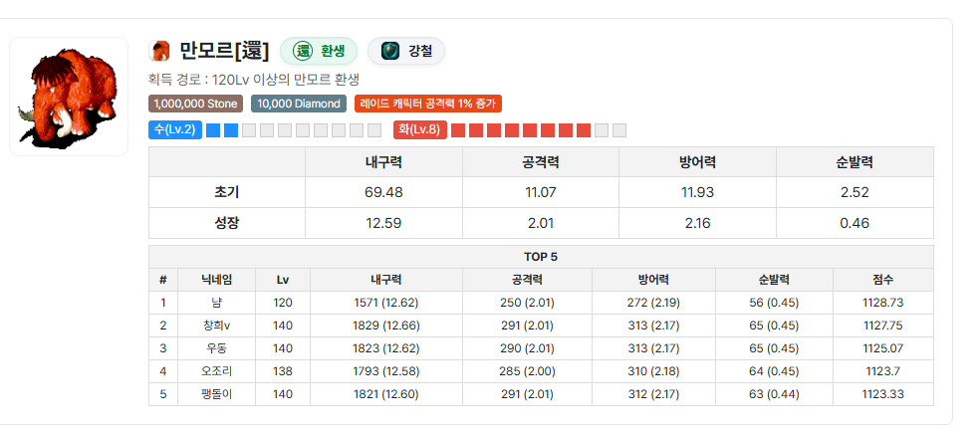Click the Lv column header in TOP 5
This screenshot has height=440, width=980.
click(x=283, y=280)
